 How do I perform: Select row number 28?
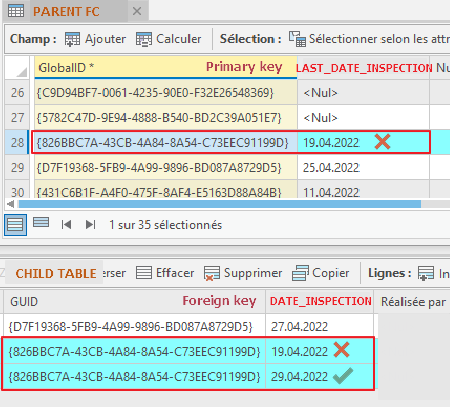coord(17,143)
